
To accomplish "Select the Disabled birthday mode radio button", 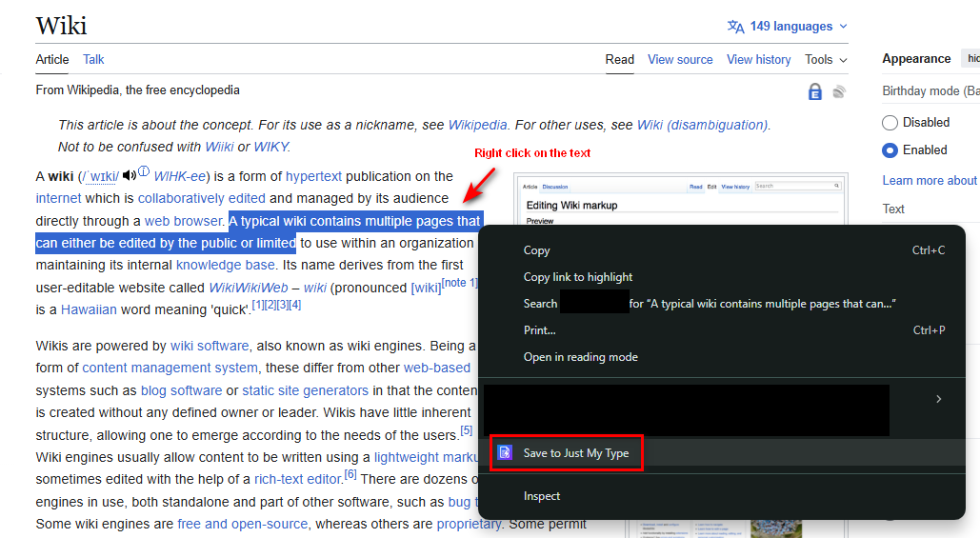I will pyautogui.click(x=890, y=122).
